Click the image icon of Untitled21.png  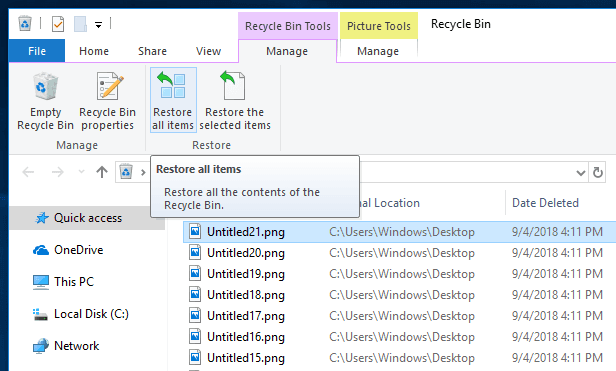point(195,231)
